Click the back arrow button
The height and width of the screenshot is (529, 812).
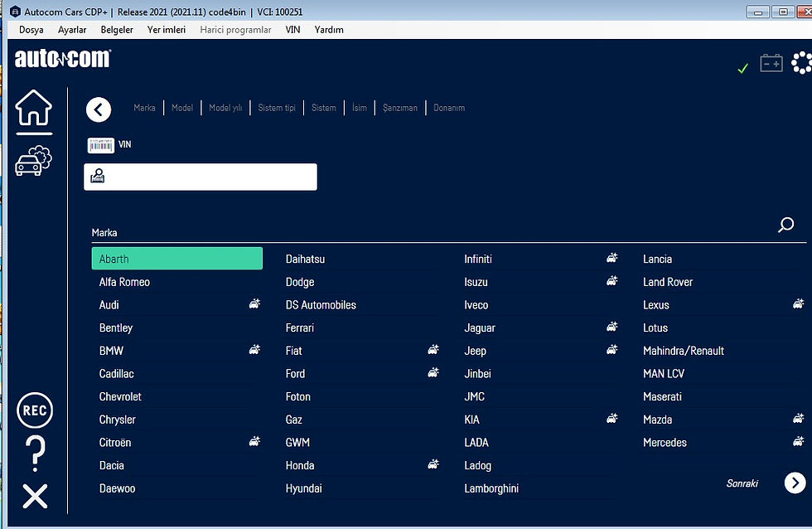pyautogui.click(x=99, y=109)
